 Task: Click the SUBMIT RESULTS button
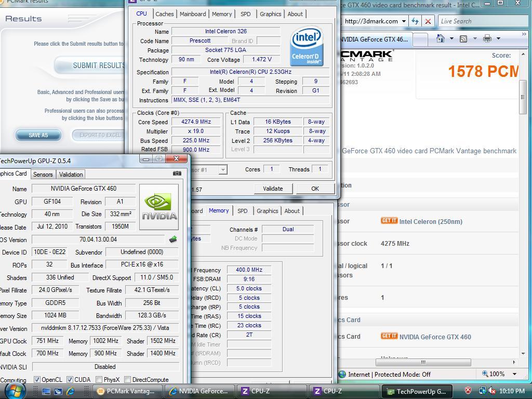[x=90, y=65]
